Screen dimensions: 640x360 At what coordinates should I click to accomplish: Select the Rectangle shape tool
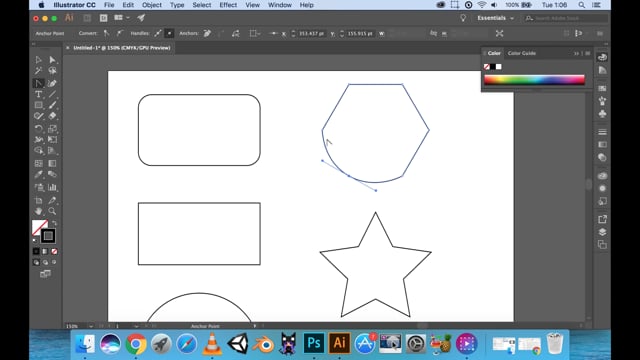pyautogui.click(x=38, y=105)
